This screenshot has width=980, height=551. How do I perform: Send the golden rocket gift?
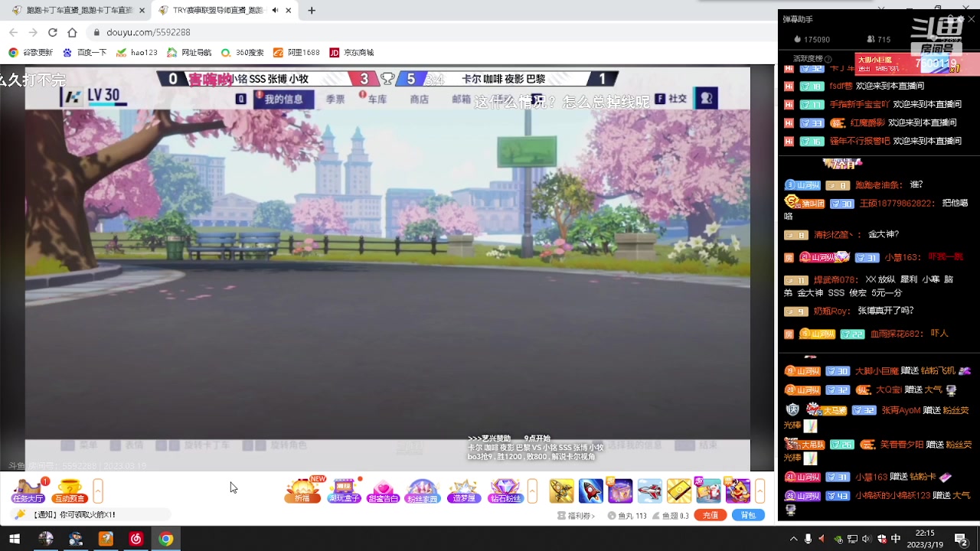(561, 491)
